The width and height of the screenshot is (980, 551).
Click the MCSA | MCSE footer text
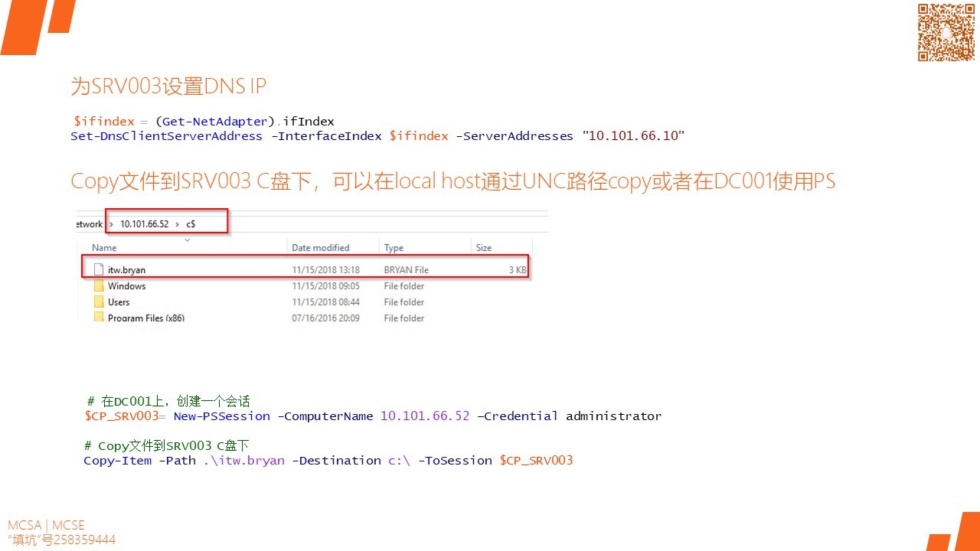point(46,526)
